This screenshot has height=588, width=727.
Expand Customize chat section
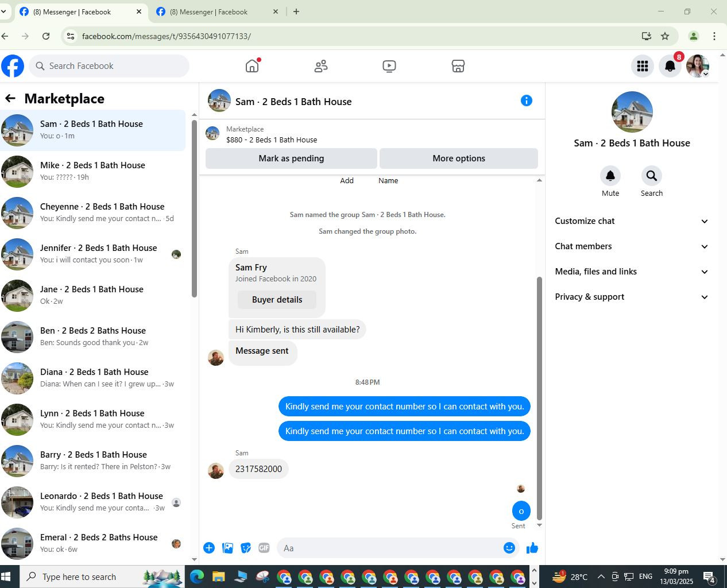[632, 221]
